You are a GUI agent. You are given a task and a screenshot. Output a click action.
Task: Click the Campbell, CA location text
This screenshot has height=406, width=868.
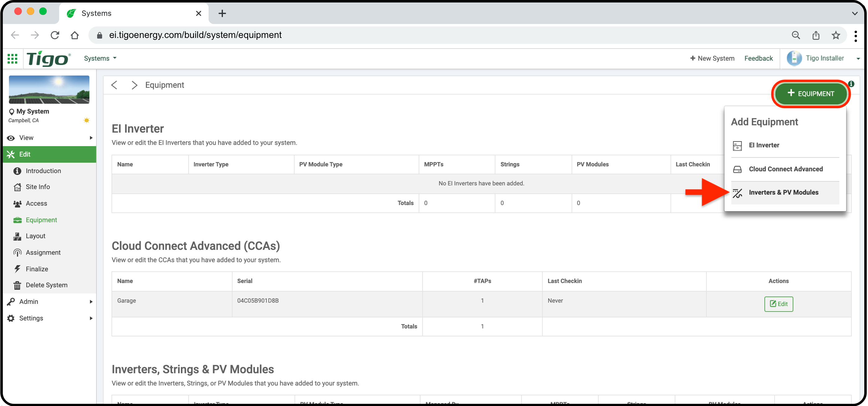24,120
